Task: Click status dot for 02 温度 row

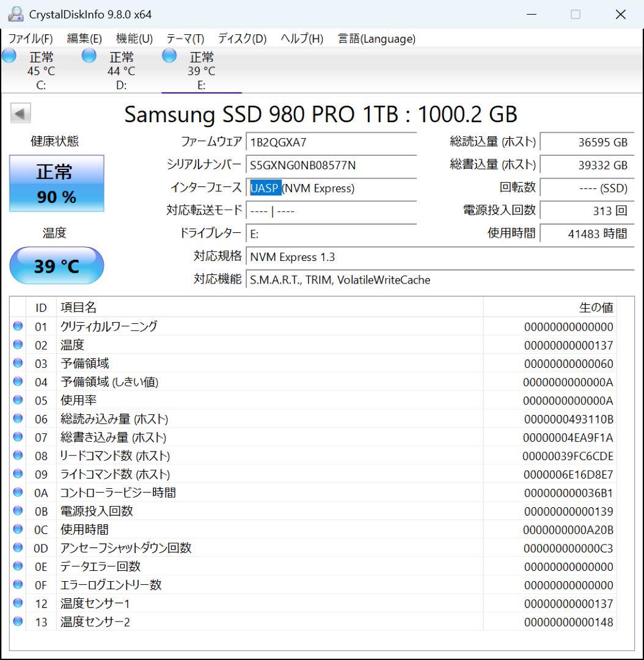Action: [18, 344]
